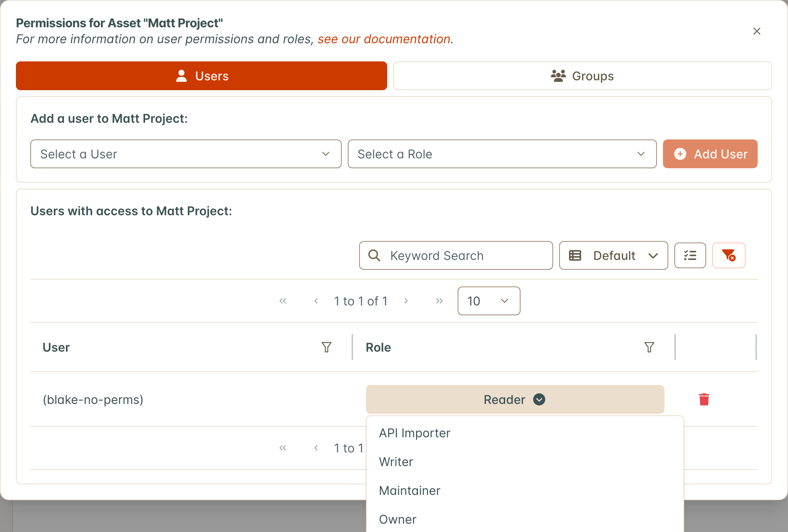The height and width of the screenshot is (532, 788).
Task: Close the permissions dialog with the X icon
Action: [757, 31]
